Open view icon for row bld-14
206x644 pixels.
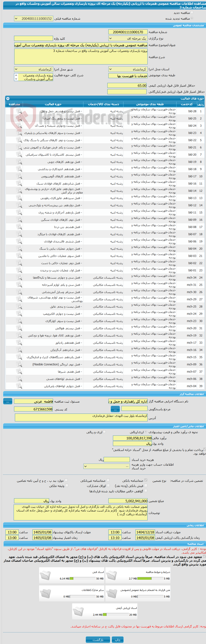coord(19,191)
